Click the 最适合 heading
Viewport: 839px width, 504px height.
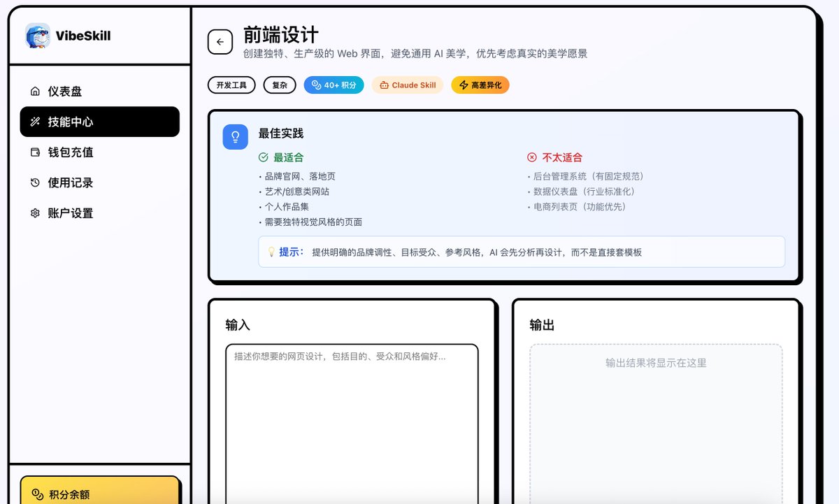289,158
